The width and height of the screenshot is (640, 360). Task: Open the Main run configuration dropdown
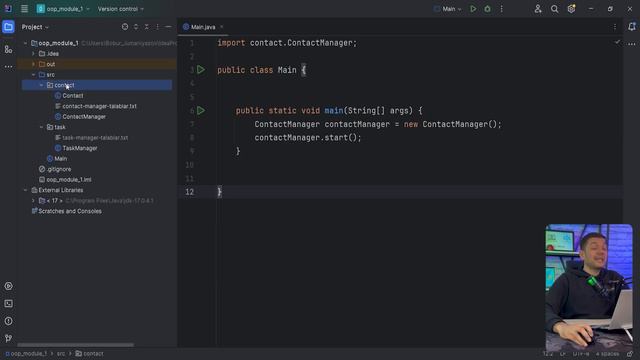point(448,9)
